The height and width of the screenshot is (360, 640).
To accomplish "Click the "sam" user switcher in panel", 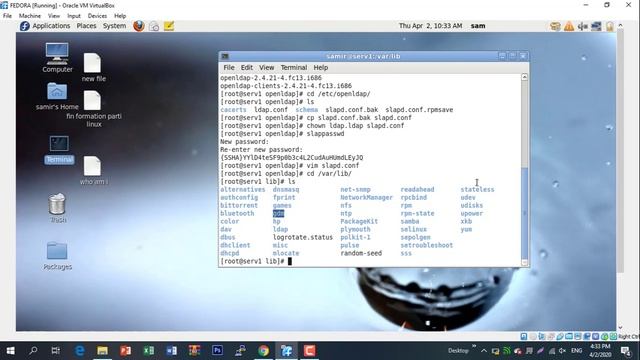I will pos(478,26).
